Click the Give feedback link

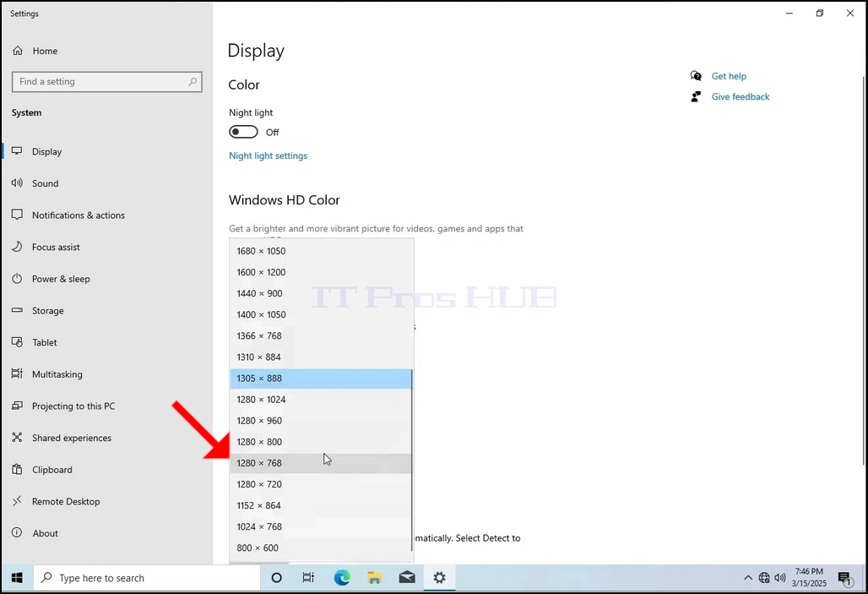pos(741,96)
